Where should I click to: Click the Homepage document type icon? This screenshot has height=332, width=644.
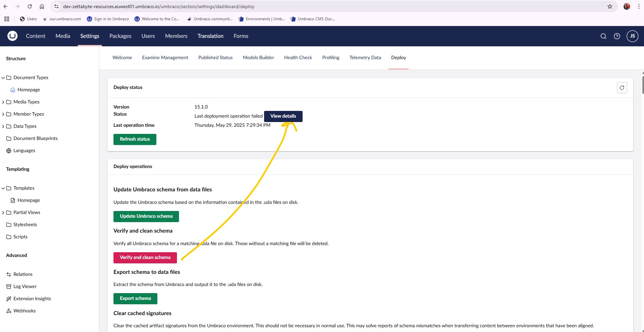pos(13,90)
